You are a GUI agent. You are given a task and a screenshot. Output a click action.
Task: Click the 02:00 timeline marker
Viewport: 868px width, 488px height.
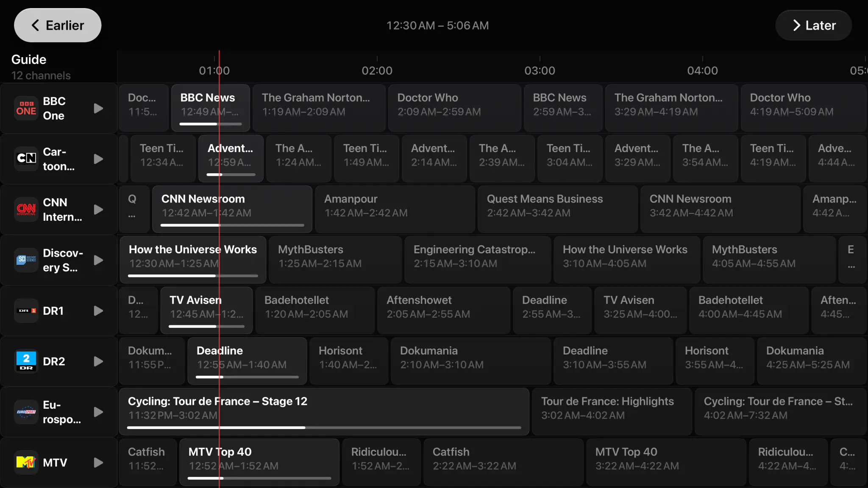coord(377,70)
